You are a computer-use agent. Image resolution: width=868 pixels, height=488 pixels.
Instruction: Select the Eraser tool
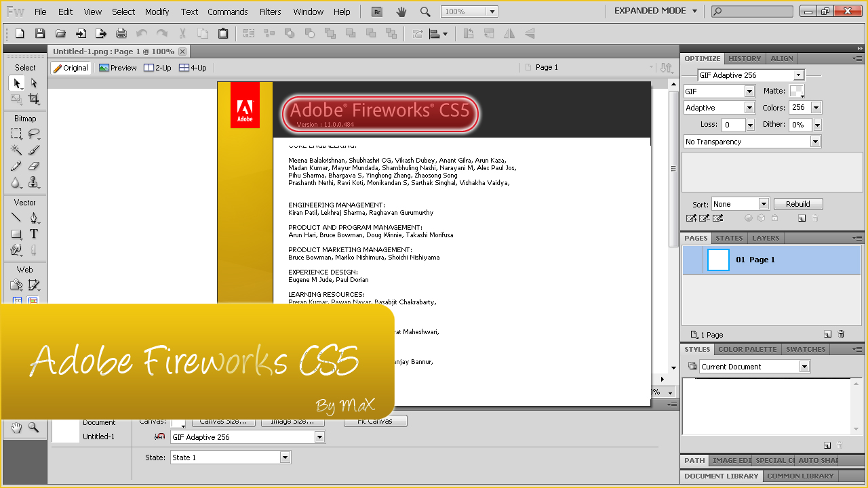pos(34,166)
